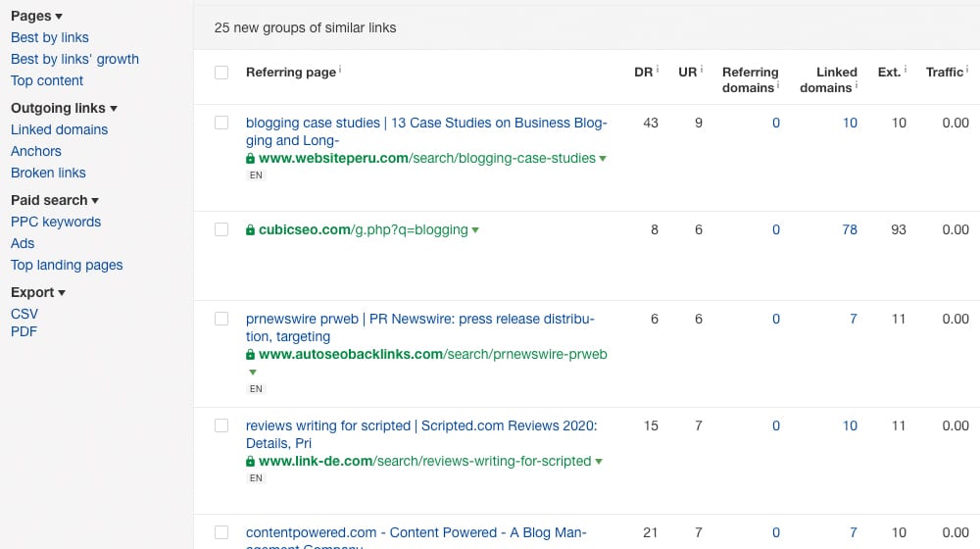Click the info icon next to Traffic header
The height and width of the screenshot is (549, 980).
tap(967, 69)
